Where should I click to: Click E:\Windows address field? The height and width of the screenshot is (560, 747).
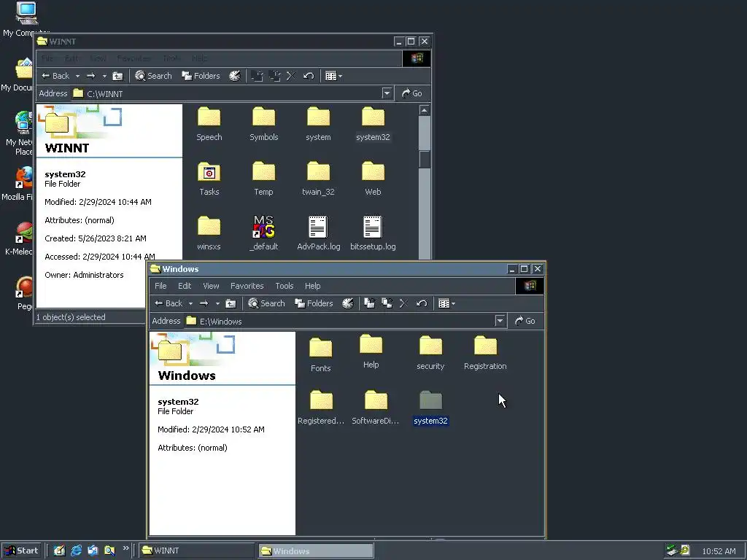(x=344, y=321)
